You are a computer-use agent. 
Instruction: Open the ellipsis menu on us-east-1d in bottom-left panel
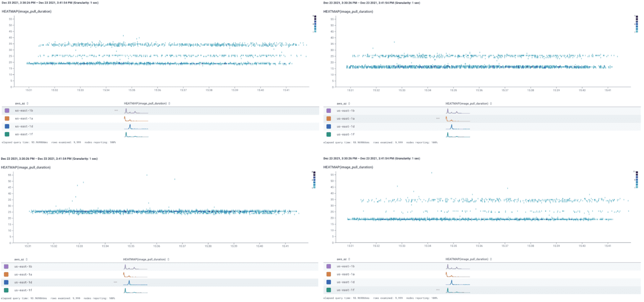pyautogui.click(x=115, y=282)
